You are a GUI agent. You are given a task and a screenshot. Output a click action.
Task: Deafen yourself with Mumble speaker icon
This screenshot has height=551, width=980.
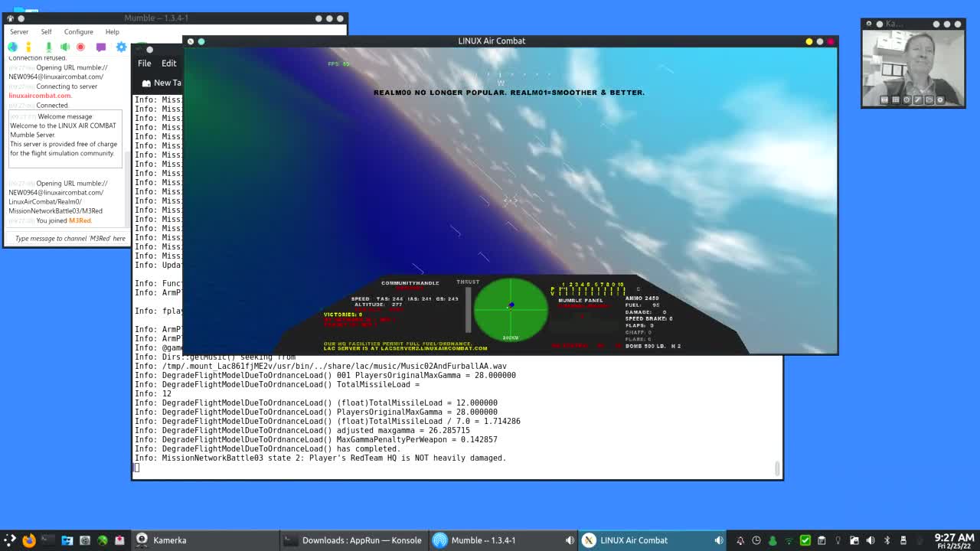(65, 47)
